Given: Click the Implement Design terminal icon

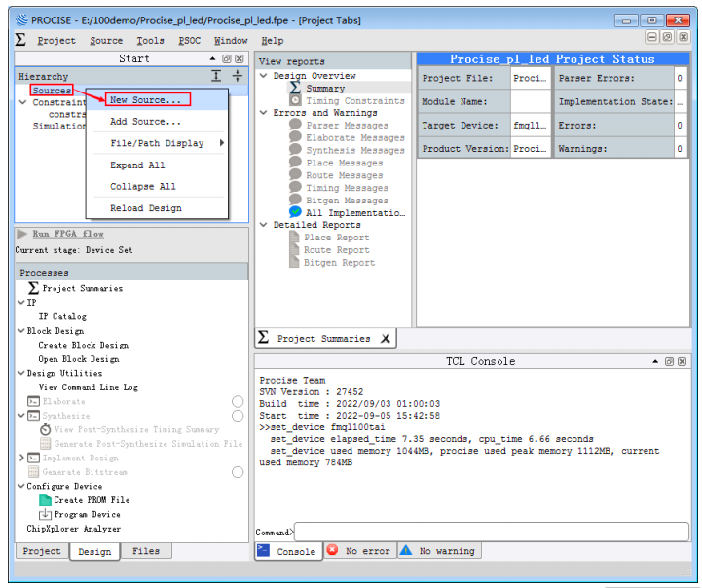Looking at the screenshot, I should pos(33,458).
